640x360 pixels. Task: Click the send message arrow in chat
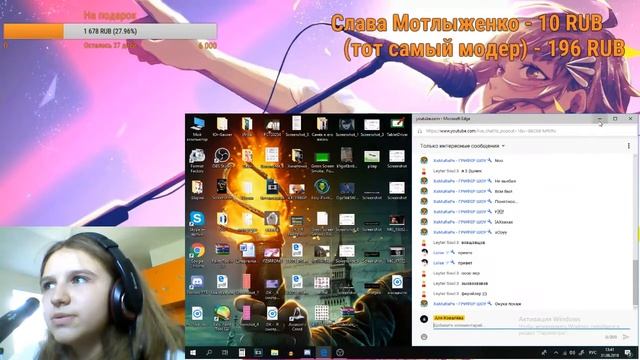click(626, 337)
